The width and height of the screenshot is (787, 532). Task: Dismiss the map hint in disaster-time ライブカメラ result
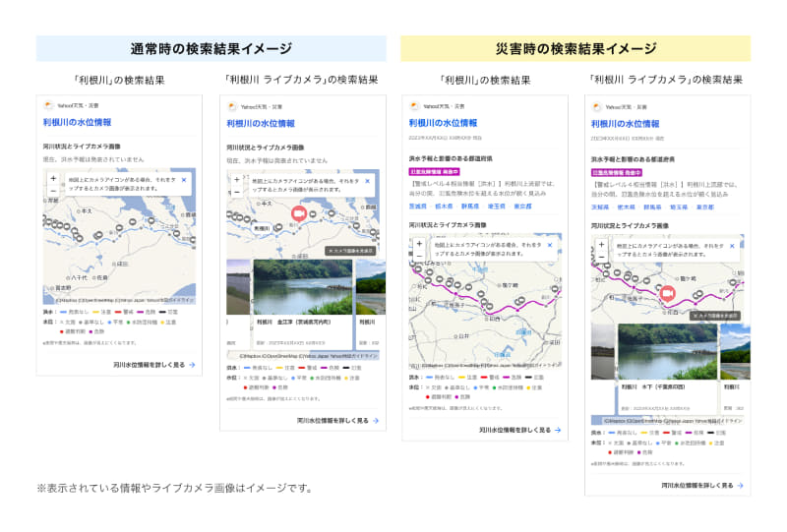tap(732, 246)
